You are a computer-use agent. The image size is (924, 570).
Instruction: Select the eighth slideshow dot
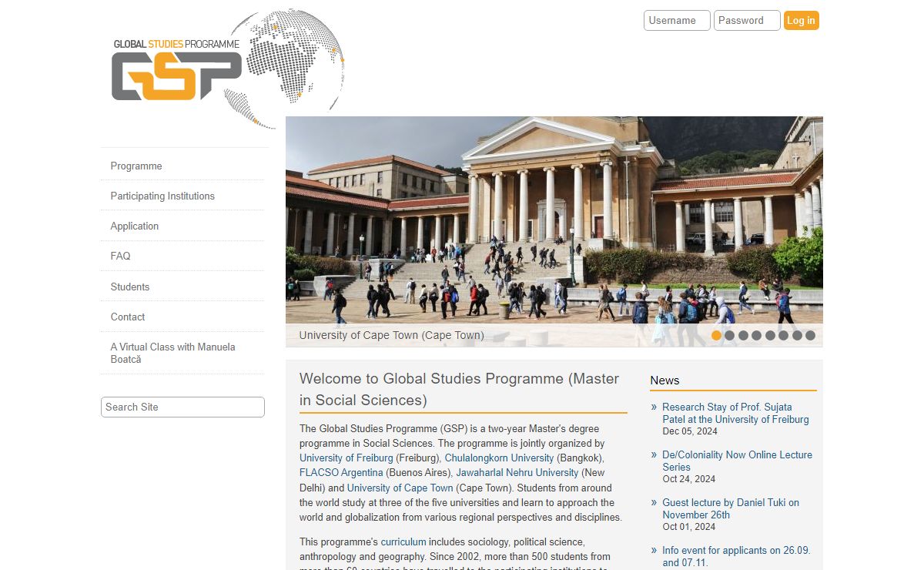[810, 335]
